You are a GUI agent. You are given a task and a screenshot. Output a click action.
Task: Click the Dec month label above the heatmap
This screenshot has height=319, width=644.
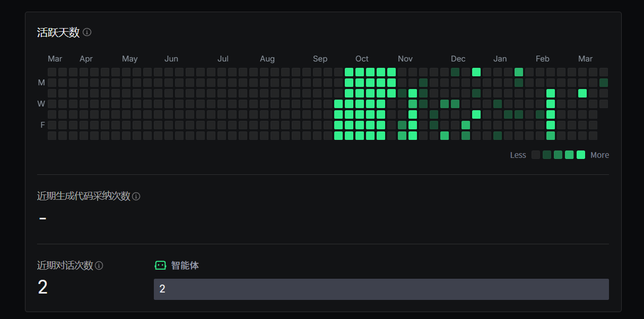pos(458,59)
